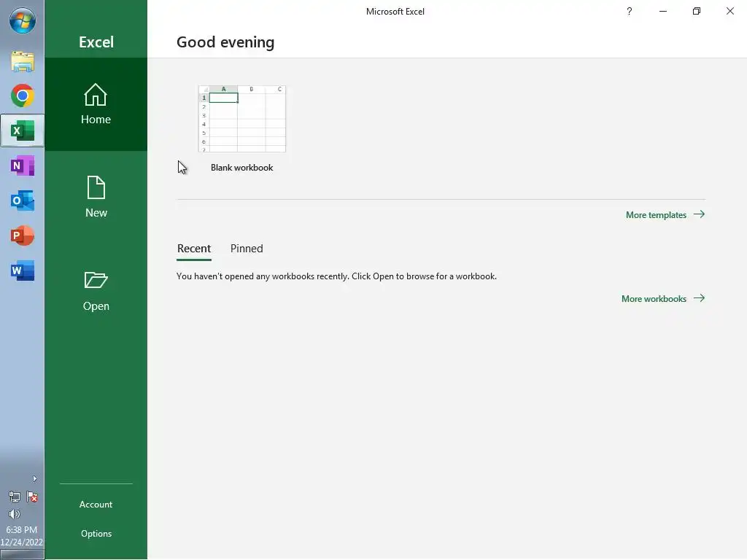Click the Blank workbook label
The width and height of the screenshot is (747, 560).
pos(242,168)
